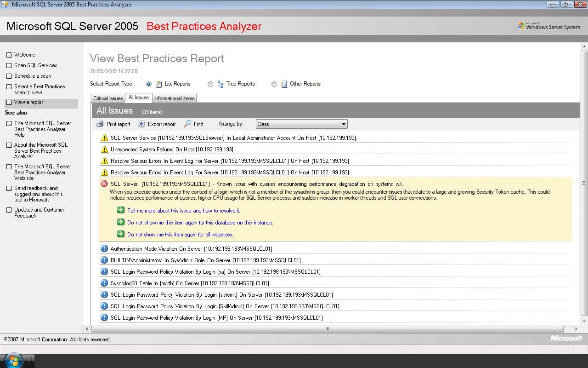Image resolution: width=588 pixels, height=368 pixels.
Task: Open Send feedback and suggestions link
Action: point(38,194)
